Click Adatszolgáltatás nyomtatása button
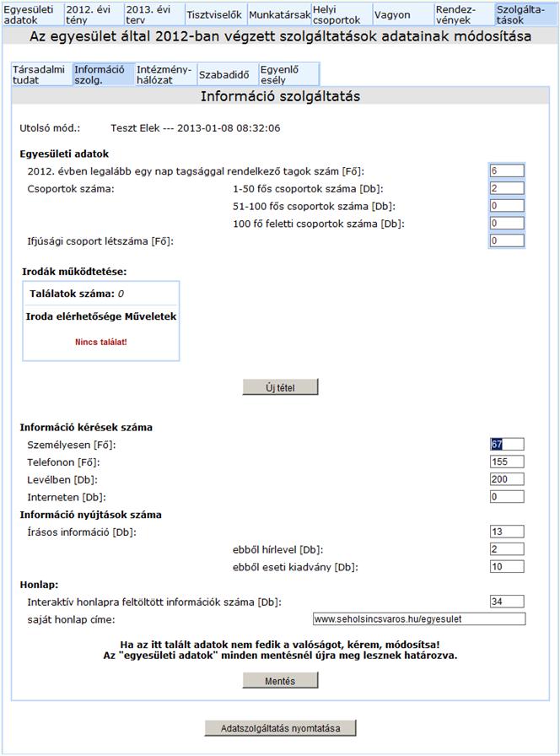Viewport: 560px width, 756px height. pos(280,728)
